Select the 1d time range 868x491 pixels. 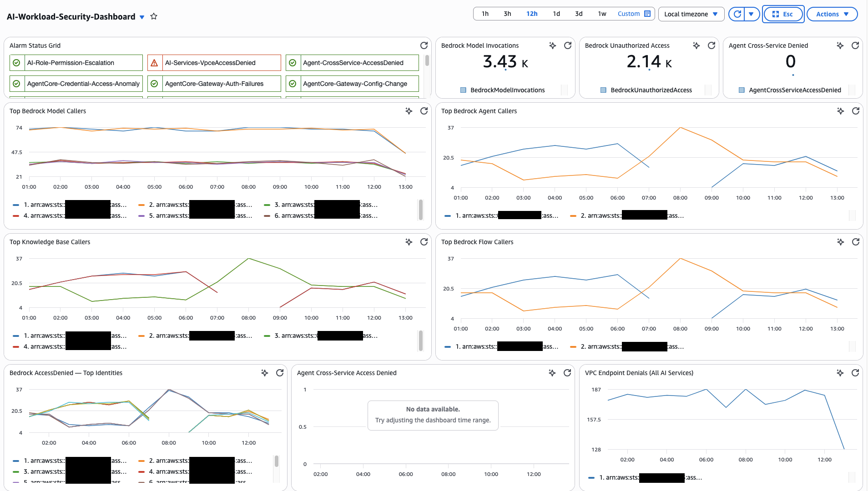pyautogui.click(x=556, y=14)
